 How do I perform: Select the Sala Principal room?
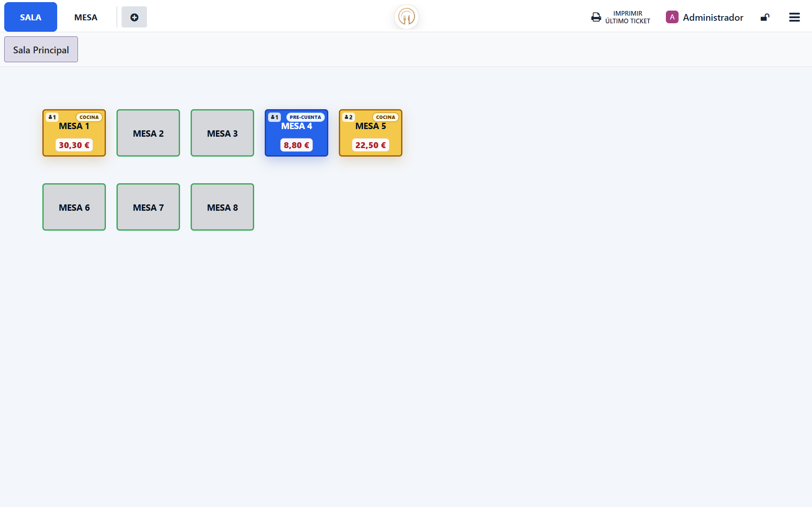[x=41, y=50]
